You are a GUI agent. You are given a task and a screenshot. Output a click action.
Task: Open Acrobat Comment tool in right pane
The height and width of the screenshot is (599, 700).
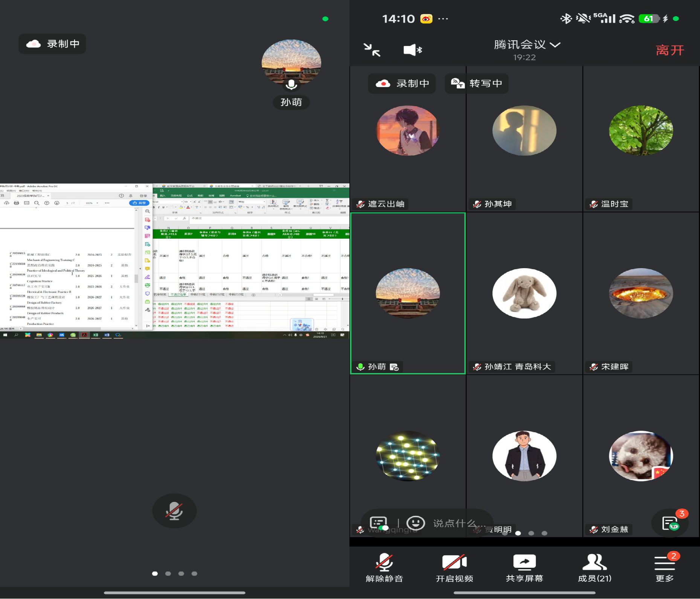click(x=148, y=269)
